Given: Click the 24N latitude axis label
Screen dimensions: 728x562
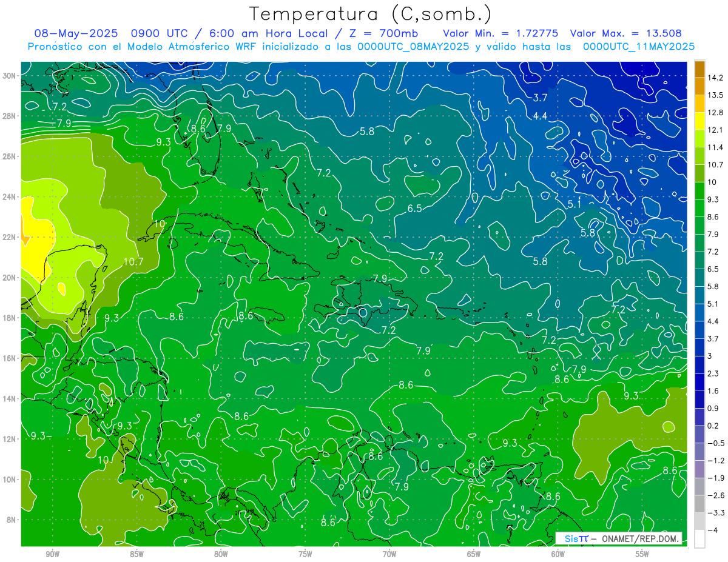Looking at the screenshot, I should (8, 196).
